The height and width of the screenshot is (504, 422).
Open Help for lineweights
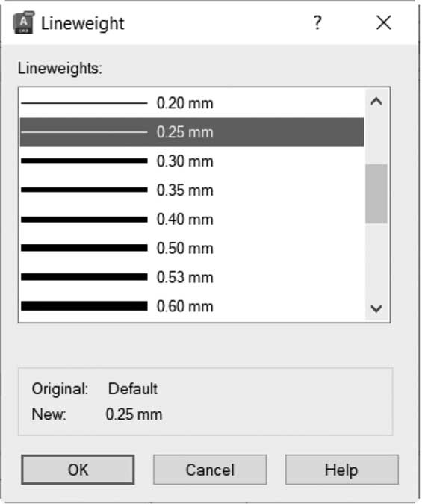tap(341, 470)
